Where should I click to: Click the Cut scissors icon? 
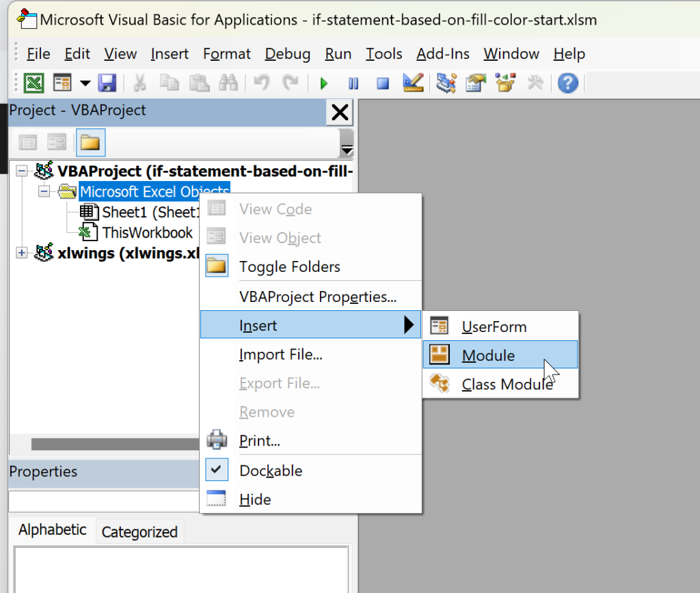click(x=139, y=83)
